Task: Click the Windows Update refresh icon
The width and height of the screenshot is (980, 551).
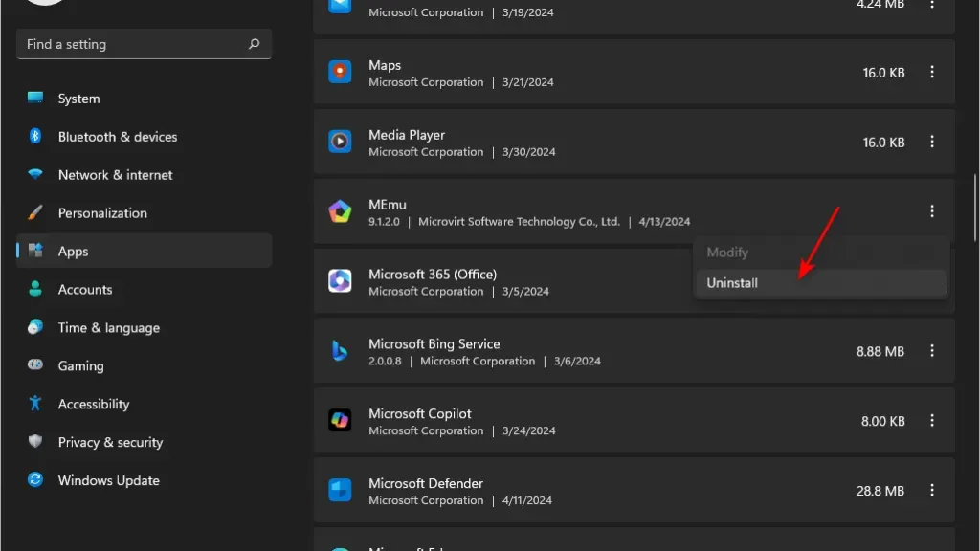Action: click(35, 479)
